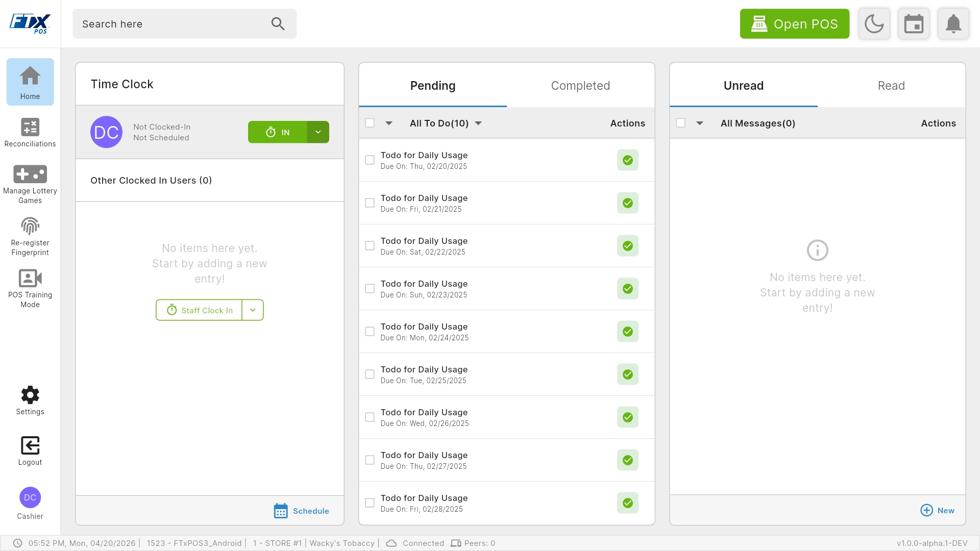Create a New message
The height and width of the screenshot is (551, 980).
pyautogui.click(x=938, y=510)
